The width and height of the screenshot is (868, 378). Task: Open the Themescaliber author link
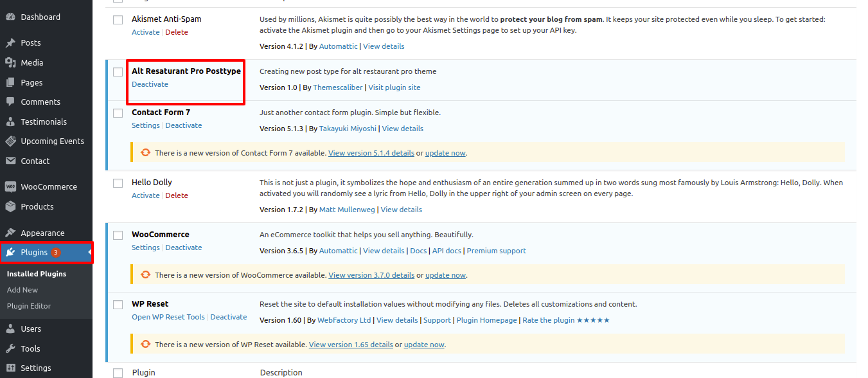[x=338, y=87]
